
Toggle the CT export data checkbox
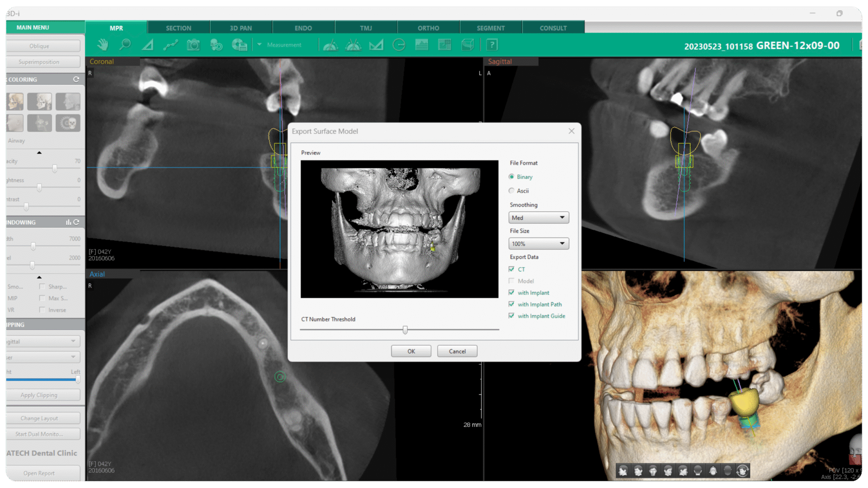point(511,269)
